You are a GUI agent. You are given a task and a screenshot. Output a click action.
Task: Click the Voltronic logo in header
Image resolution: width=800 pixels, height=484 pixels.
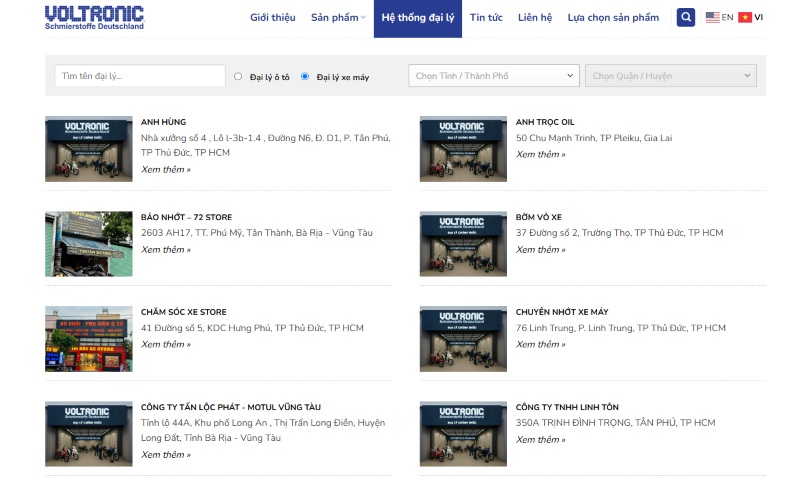[x=94, y=17]
